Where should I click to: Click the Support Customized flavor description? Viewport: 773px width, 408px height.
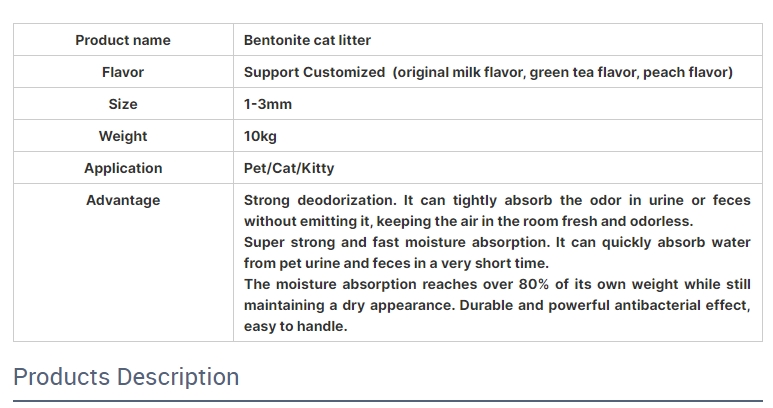tap(488, 72)
